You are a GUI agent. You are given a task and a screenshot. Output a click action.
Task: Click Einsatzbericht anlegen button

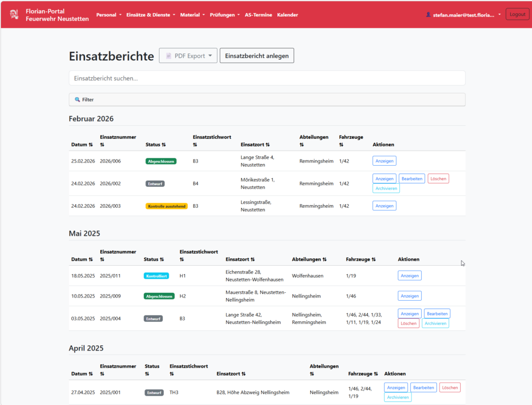point(257,56)
